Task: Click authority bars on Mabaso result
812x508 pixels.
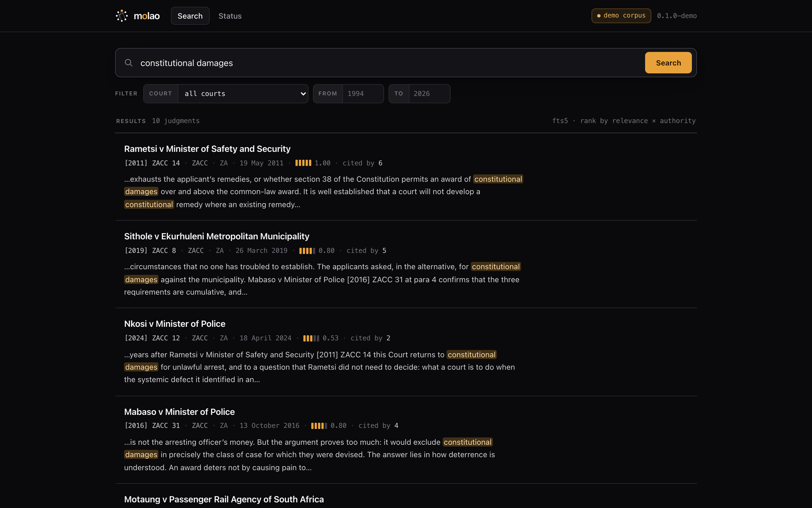Action: (x=319, y=426)
